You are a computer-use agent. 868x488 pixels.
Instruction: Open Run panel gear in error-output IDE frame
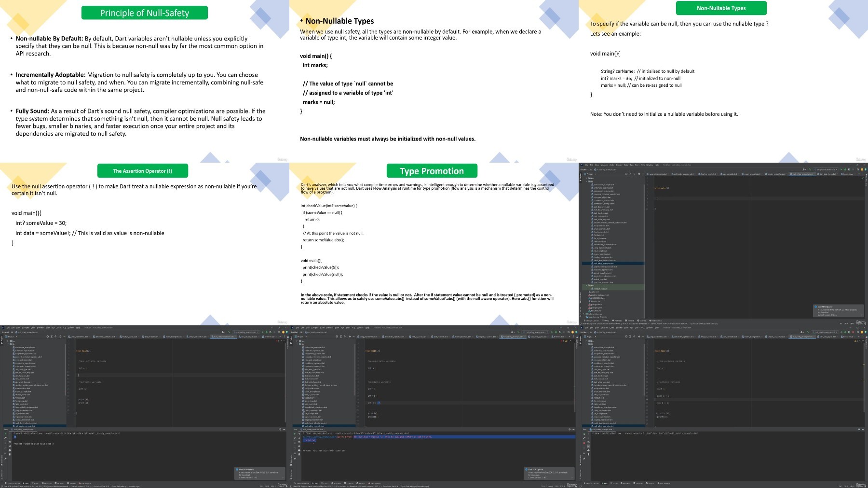[570, 429]
